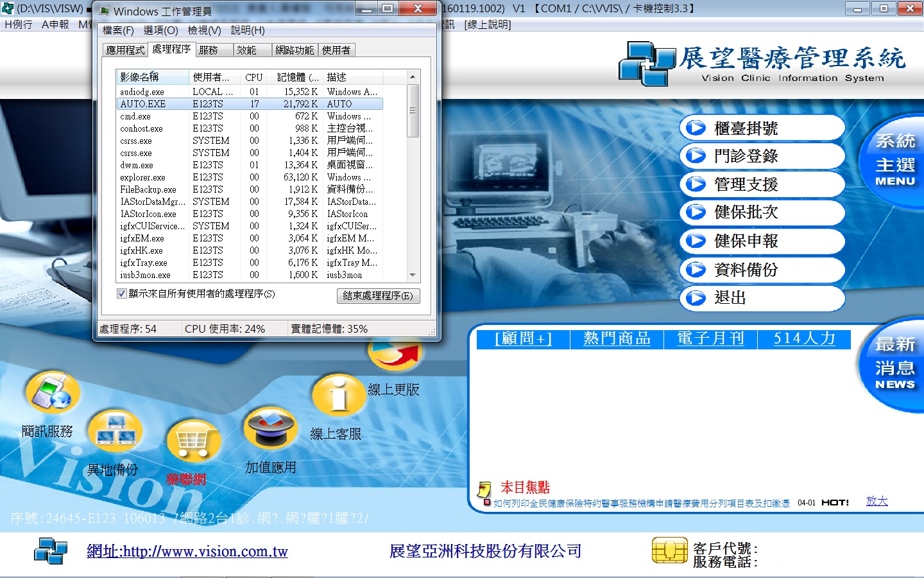The image size is (924, 578).
Task: Click the arrow icon beside 資料備份
Action: [x=695, y=270]
